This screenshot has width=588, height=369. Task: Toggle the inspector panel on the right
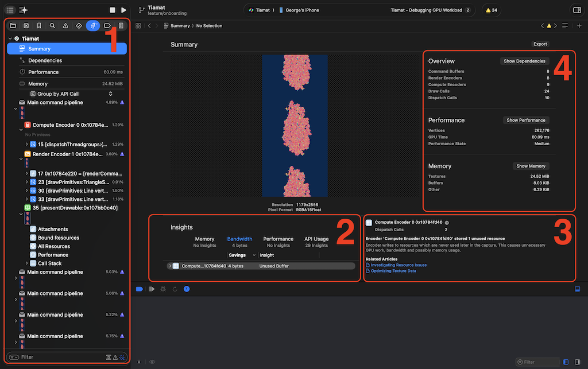coord(577,10)
